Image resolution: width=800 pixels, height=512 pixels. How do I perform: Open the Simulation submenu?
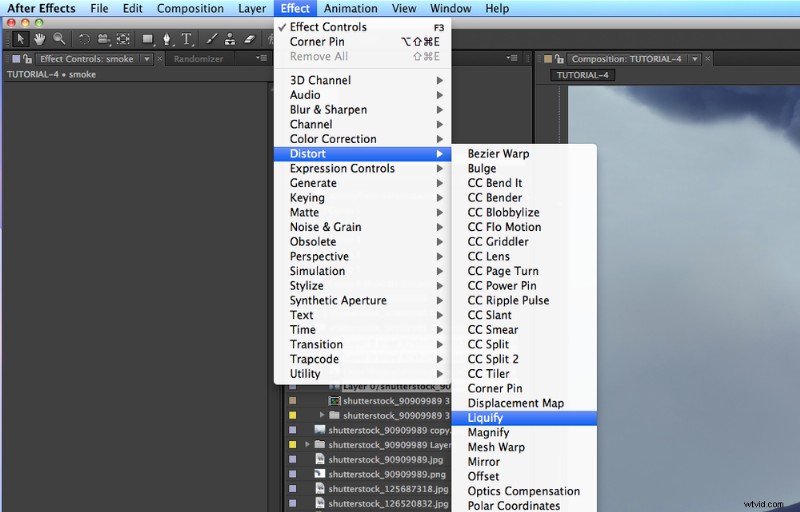pos(362,271)
